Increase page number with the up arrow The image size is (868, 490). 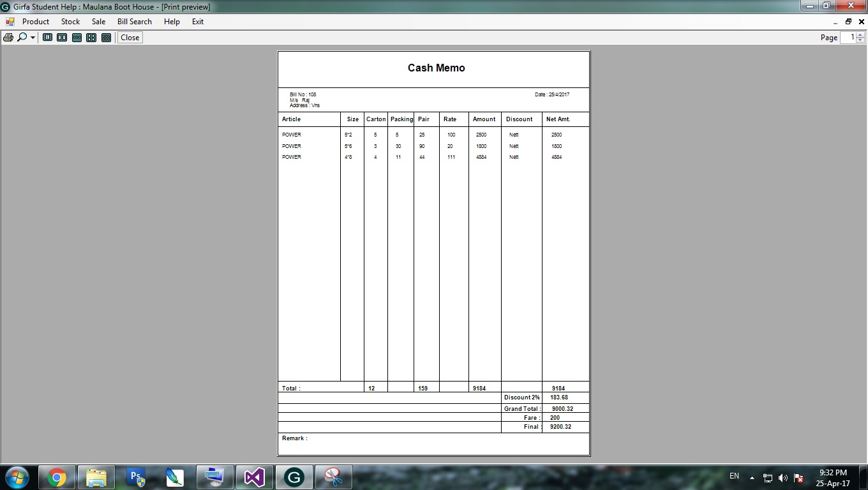click(858, 34)
